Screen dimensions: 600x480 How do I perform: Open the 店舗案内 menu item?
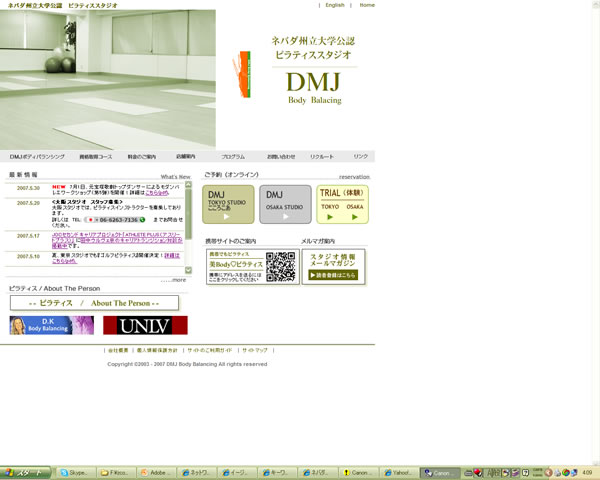click(186, 157)
